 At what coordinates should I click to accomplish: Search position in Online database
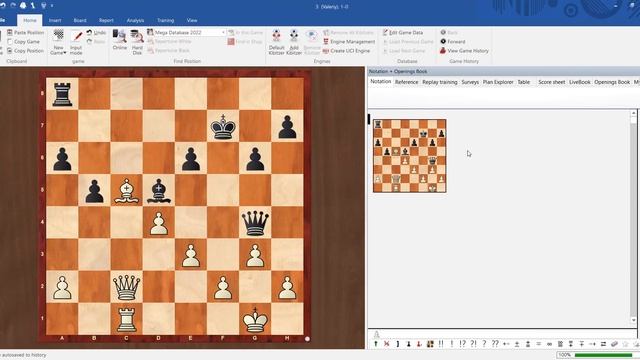[x=120, y=40]
